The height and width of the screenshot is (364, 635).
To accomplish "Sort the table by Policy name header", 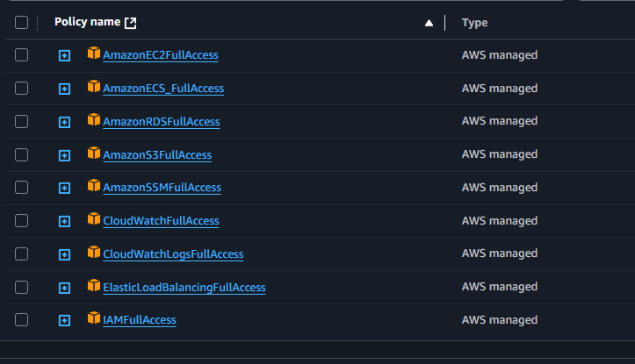I will click(88, 23).
